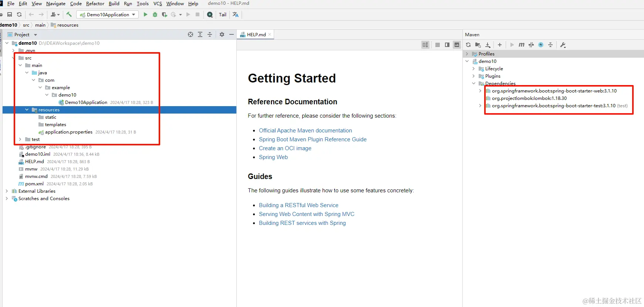Open Serving Web Content with Spring MVC link
This screenshot has width=644, height=307.
[x=307, y=214]
